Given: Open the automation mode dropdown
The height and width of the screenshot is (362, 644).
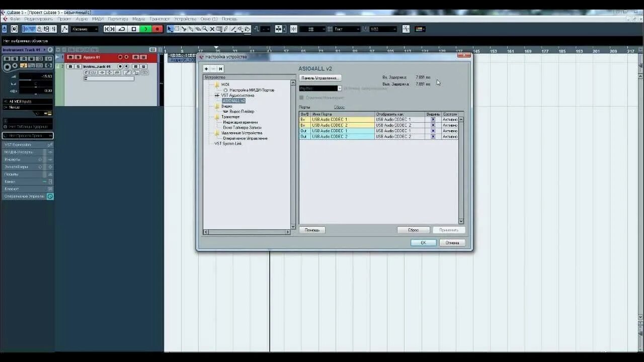Looking at the screenshot, I should pos(85,29).
